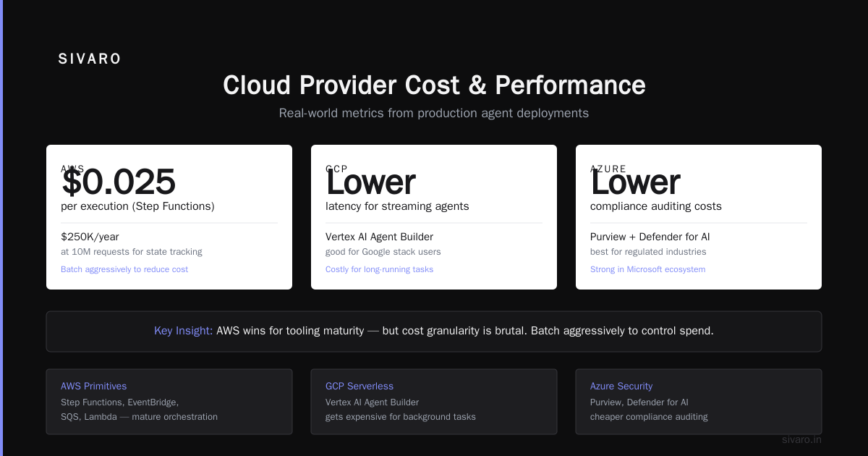Click 'compliance auditing costs' text
This screenshot has height=456, width=868.
[656, 206]
